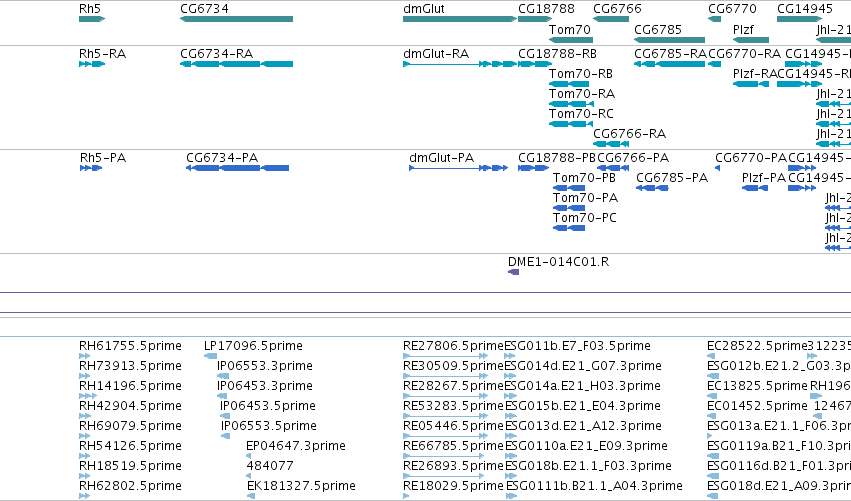
Task: Click the Tom70-PA protein
Action: click(586, 198)
